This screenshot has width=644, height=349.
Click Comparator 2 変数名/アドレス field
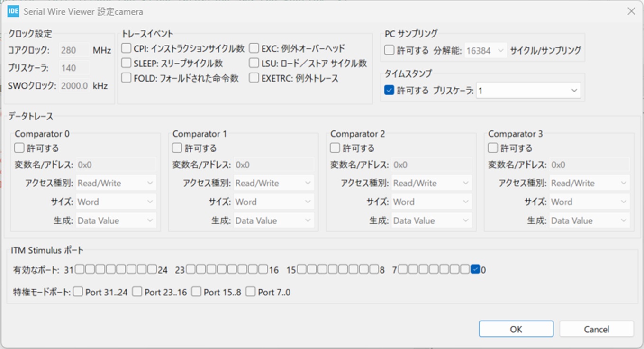click(431, 165)
